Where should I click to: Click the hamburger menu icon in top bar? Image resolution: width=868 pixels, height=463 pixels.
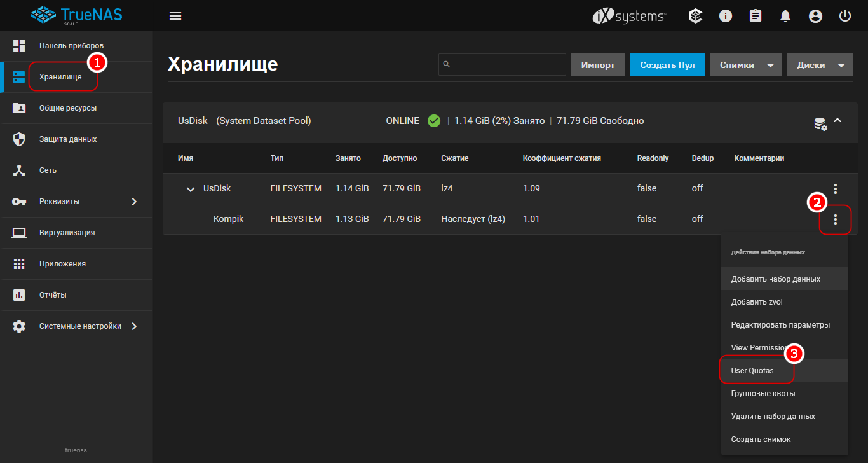point(175,16)
